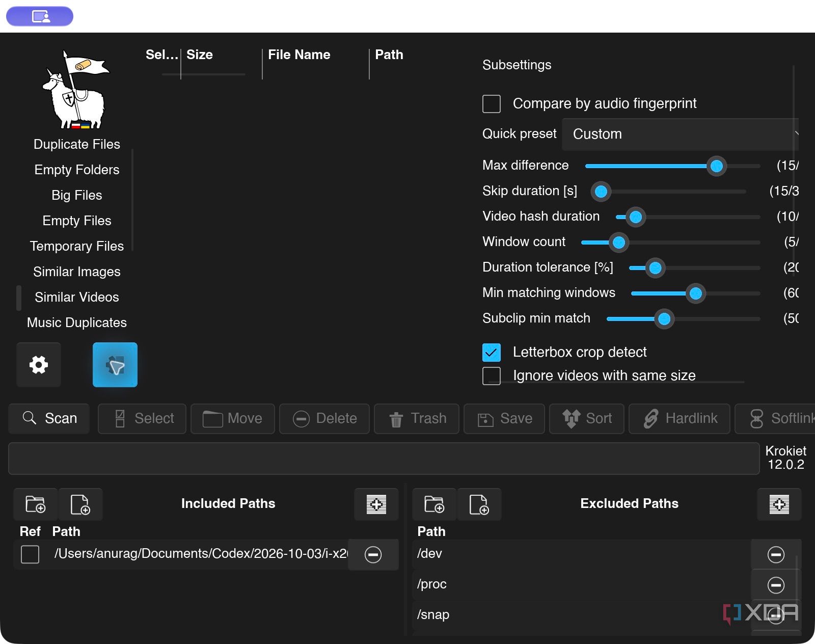Add file icon in Excluded Paths
This screenshot has width=815, height=644.
coord(479,504)
